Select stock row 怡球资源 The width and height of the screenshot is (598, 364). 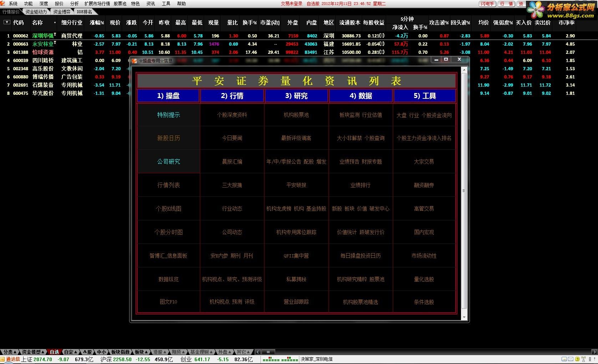(299, 52)
